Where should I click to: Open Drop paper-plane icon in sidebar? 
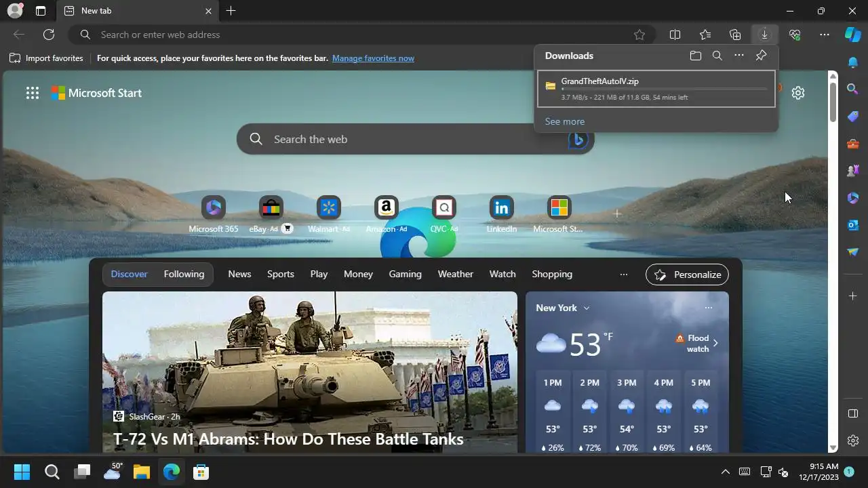click(853, 252)
